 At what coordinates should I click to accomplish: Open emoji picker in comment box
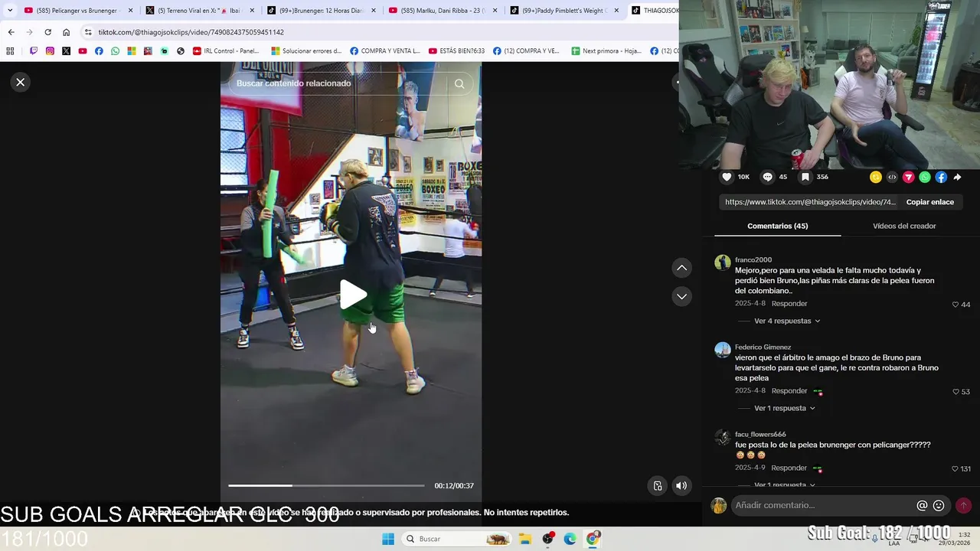click(939, 505)
